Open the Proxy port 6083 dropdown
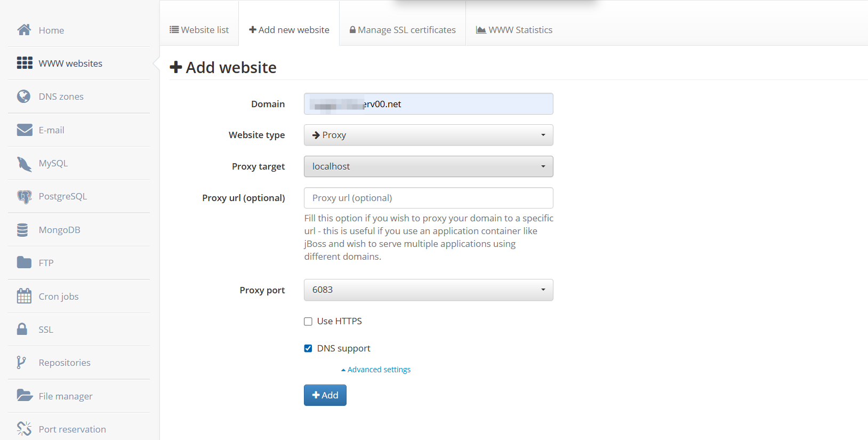The image size is (868, 440). (428, 290)
